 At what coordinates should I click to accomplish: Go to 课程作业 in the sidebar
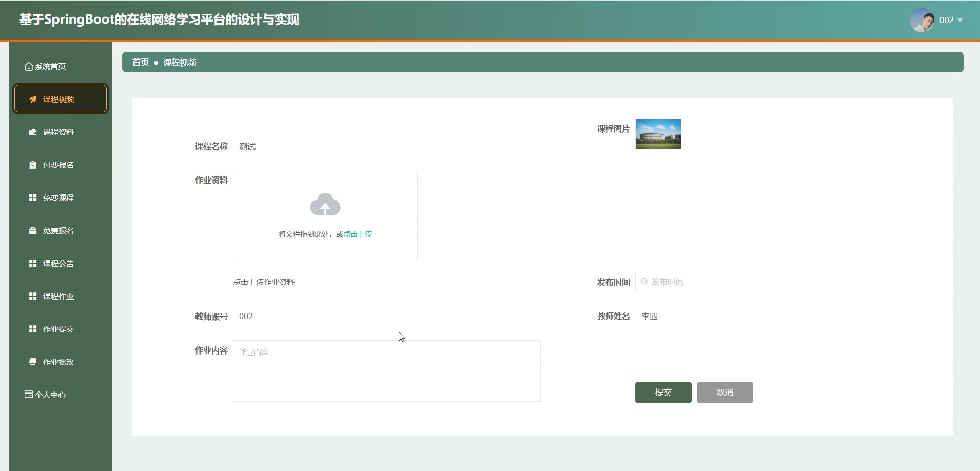tap(58, 297)
